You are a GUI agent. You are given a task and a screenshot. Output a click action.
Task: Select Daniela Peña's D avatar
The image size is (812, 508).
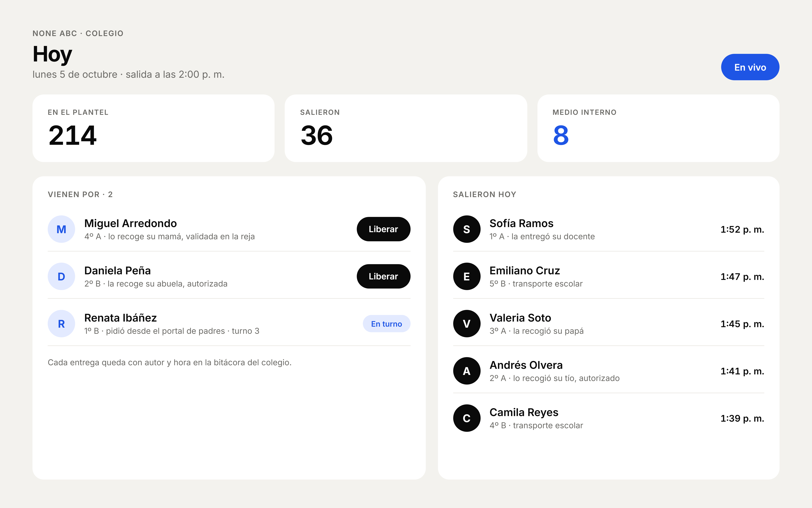(x=61, y=276)
